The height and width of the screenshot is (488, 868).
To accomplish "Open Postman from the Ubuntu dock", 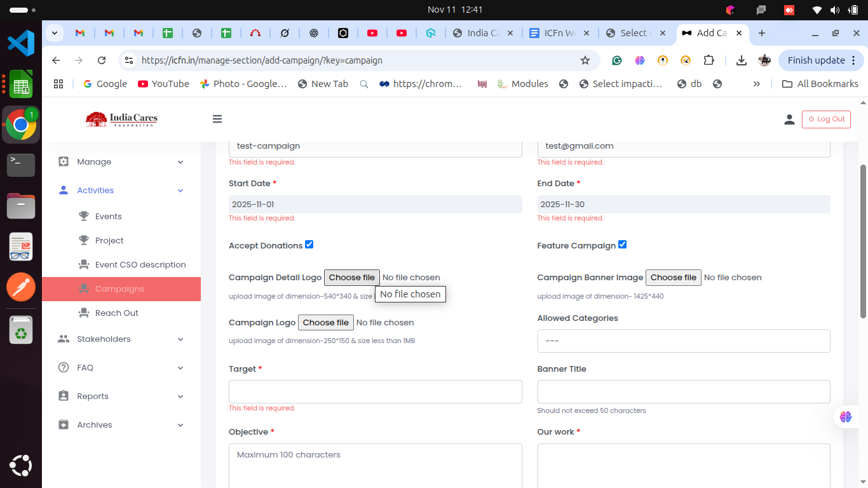I will point(21,287).
